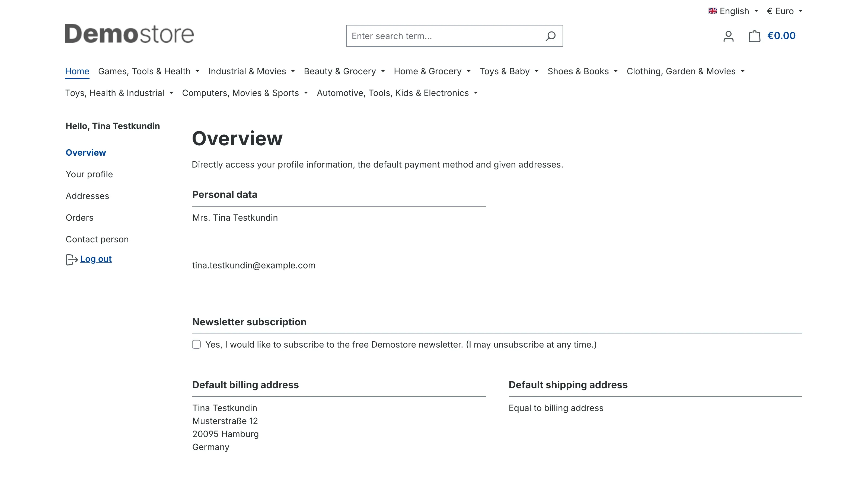Expand Home & Grocery category

[x=432, y=71]
